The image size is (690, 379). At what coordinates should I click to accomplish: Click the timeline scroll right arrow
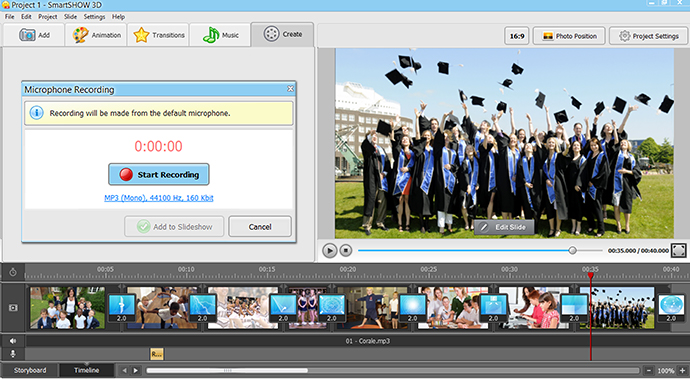tap(136, 371)
